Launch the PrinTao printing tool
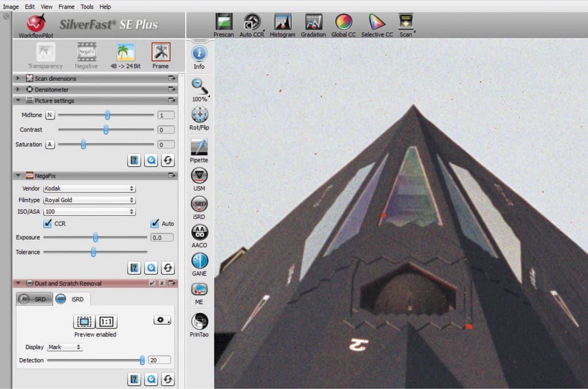Screen dimensions: 588x389 [x=199, y=325]
